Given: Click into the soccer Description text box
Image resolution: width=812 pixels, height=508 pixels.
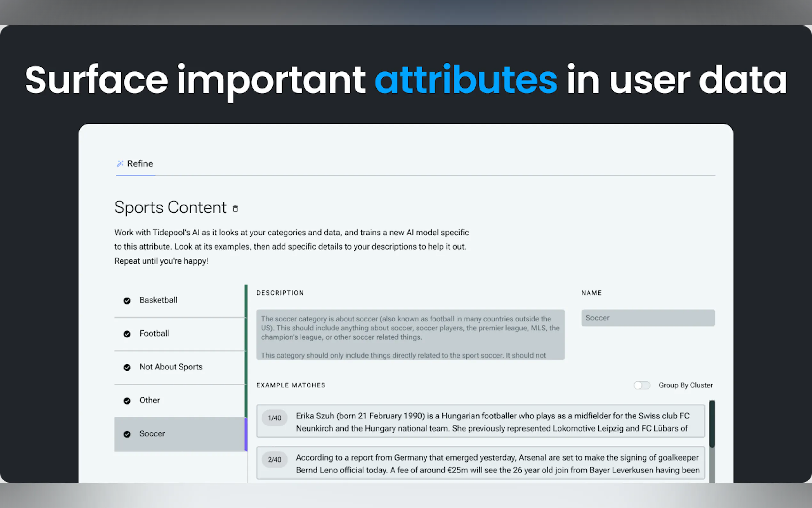Looking at the screenshot, I should [410, 334].
